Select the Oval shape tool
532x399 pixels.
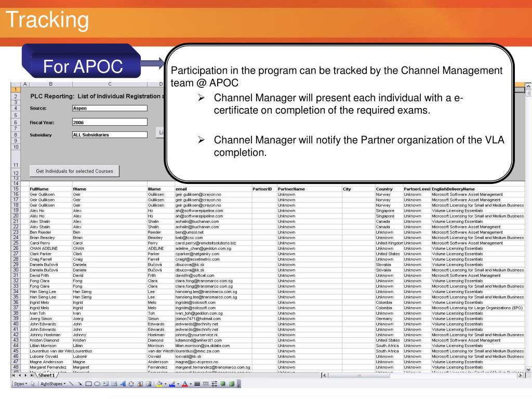point(97,384)
